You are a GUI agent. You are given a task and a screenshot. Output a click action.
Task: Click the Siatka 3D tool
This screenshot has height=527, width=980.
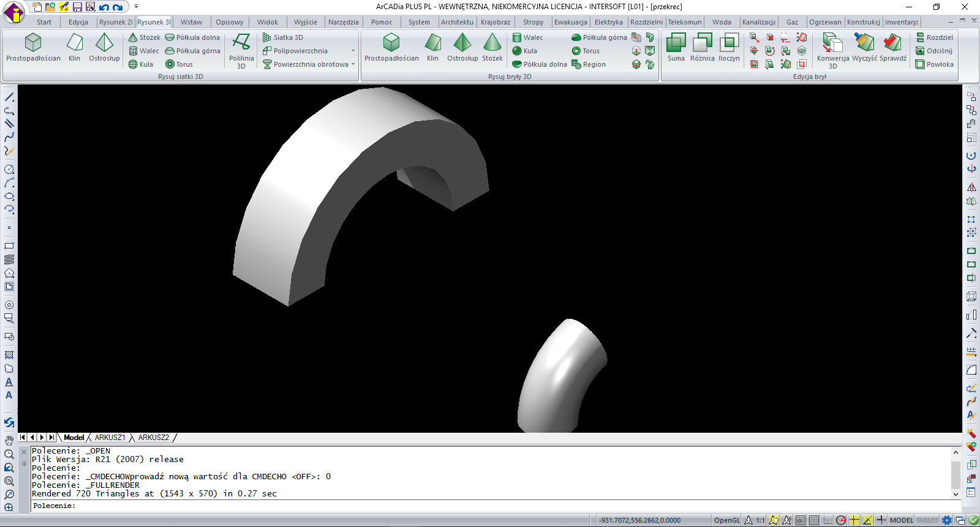[282, 37]
